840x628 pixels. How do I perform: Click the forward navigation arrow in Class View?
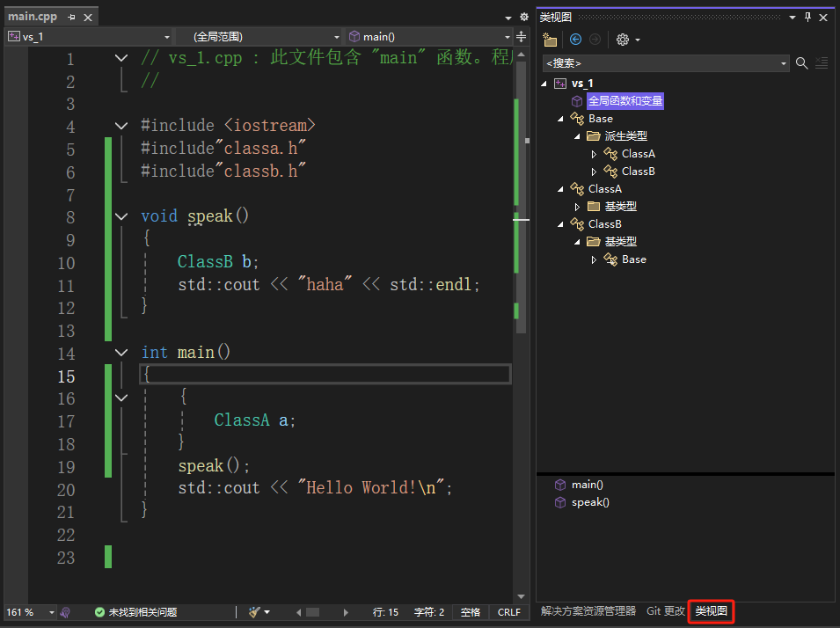click(595, 39)
